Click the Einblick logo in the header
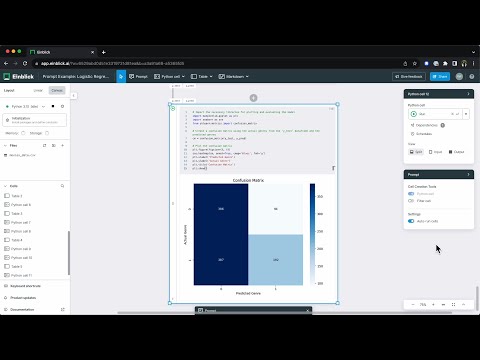 pyautogui.click(x=19, y=77)
